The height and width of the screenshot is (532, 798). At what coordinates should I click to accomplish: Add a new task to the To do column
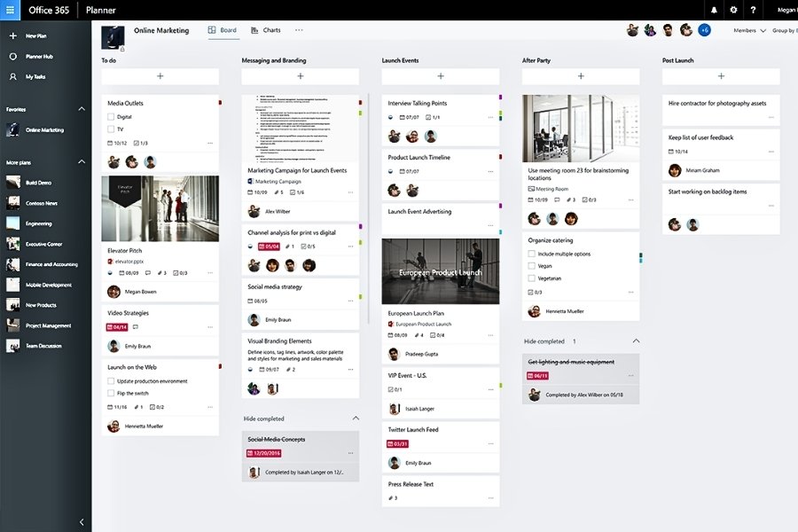(x=160, y=76)
